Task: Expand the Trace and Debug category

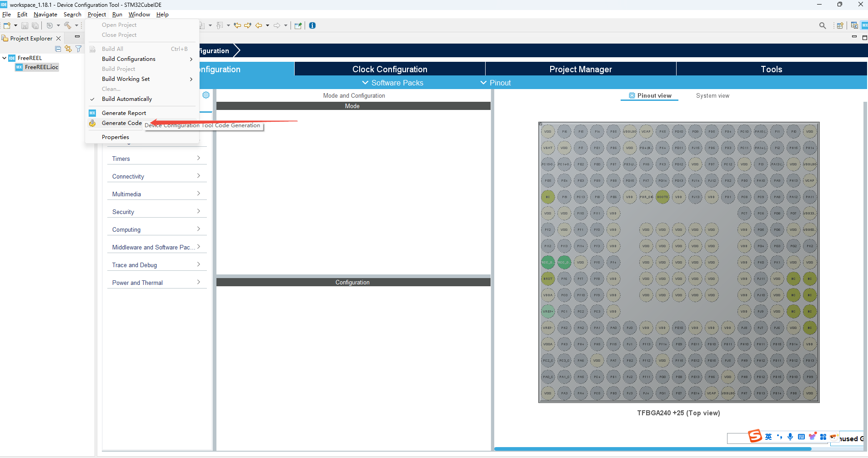Action: click(x=157, y=265)
